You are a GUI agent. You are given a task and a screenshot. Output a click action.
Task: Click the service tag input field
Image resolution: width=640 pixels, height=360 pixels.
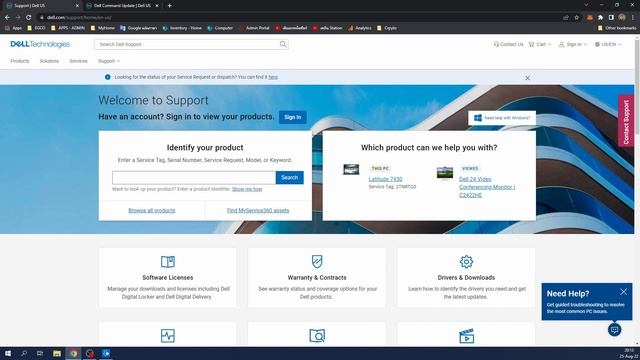(x=194, y=178)
